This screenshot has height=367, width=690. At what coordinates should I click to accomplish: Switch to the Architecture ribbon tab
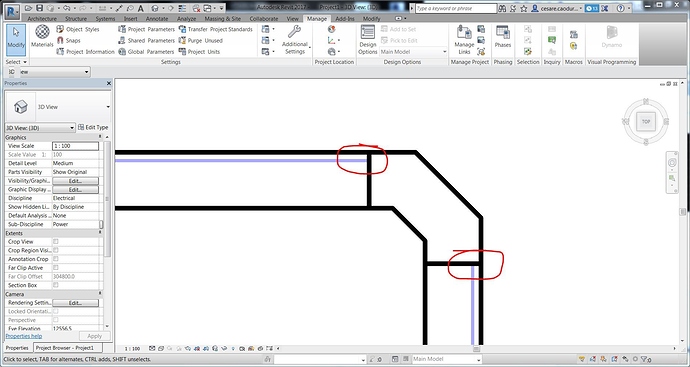click(42, 19)
